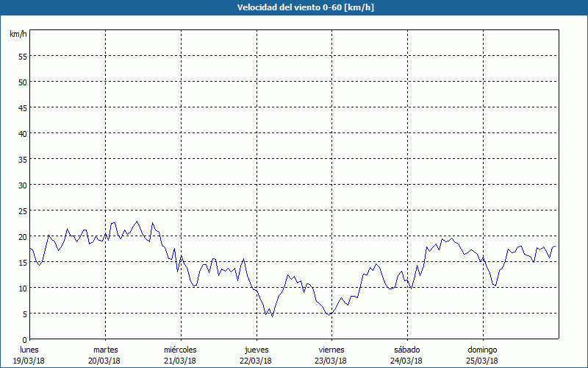Screen dimensions: 588x368
Task: Select the 45 y-axis tick label
Action: pos(22,107)
